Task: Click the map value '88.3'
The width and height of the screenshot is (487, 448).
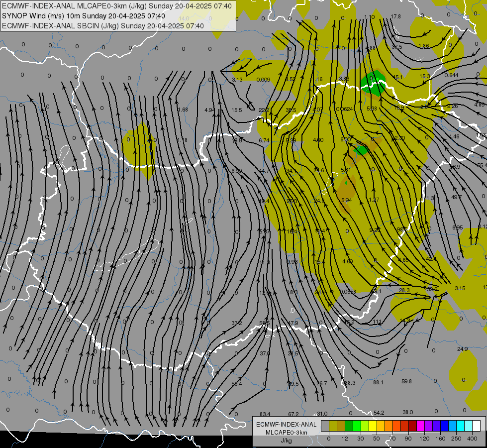Action: click(350, 383)
